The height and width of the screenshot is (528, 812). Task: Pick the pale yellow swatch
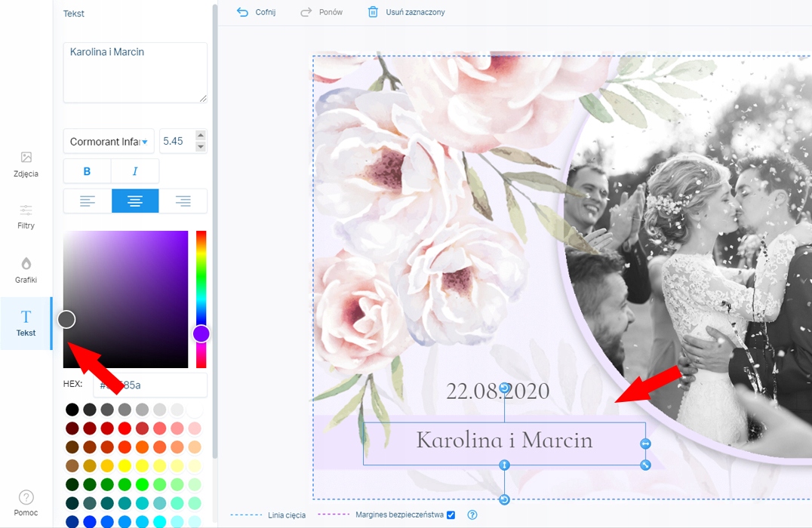click(195, 465)
